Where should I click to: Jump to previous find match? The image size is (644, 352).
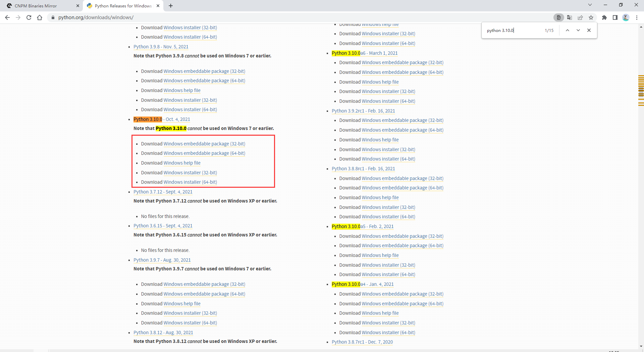tap(568, 30)
